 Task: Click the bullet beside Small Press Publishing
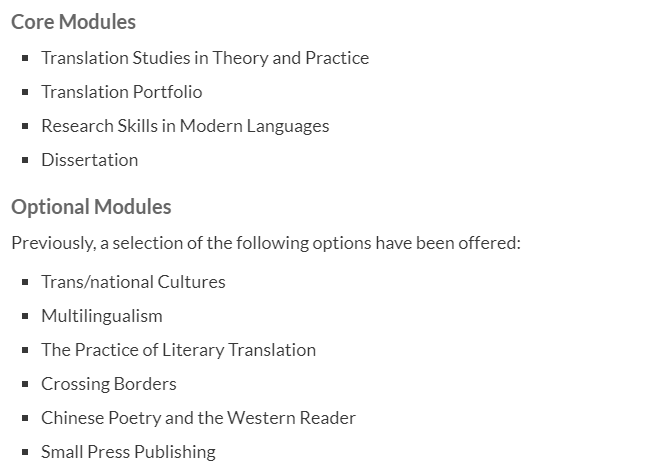point(25,452)
